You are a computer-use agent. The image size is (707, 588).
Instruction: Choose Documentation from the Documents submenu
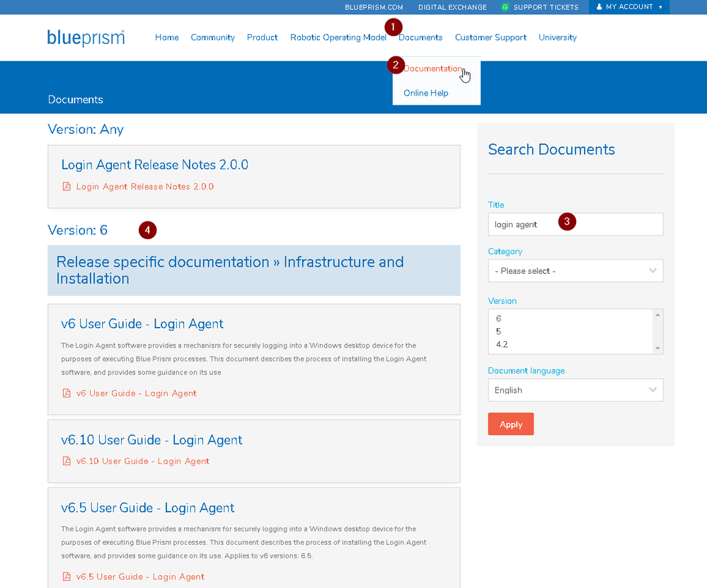(x=433, y=69)
